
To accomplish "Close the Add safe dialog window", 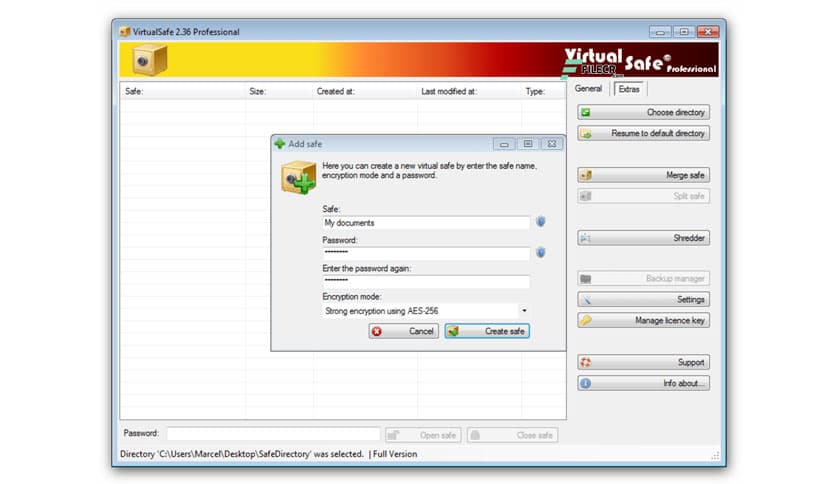I will pos(552,144).
